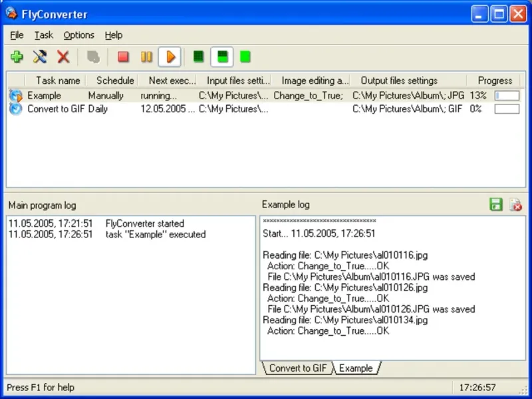Screen dimensions: 532x399
Task: Edit task settings with hammer tools icon
Action: tap(40, 57)
